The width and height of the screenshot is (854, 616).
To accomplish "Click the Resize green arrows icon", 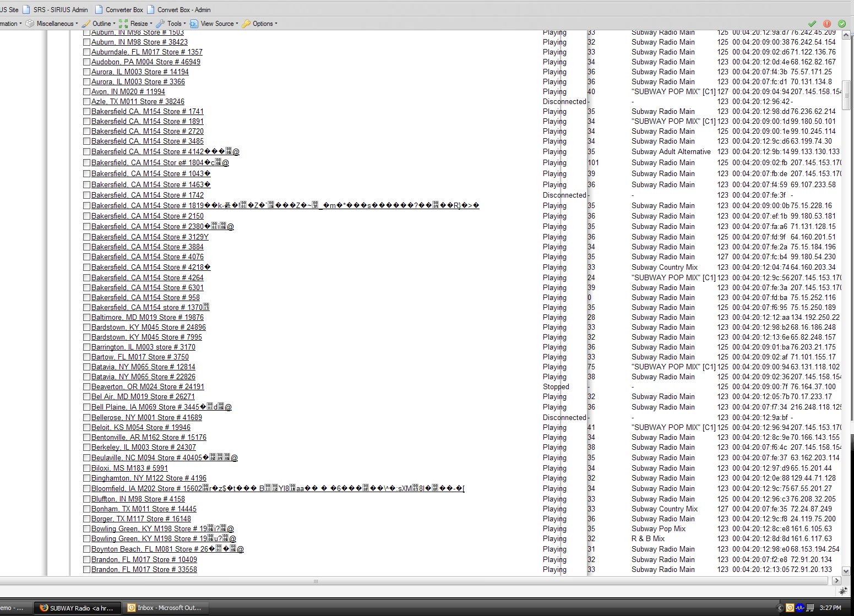I will pyautogui.click(x=123, y=24).
